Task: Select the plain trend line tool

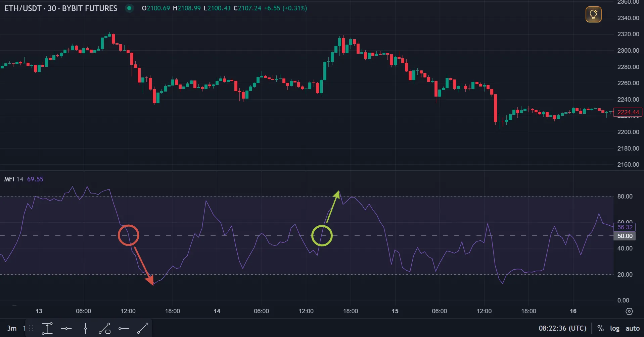Action: click(143, 329)
